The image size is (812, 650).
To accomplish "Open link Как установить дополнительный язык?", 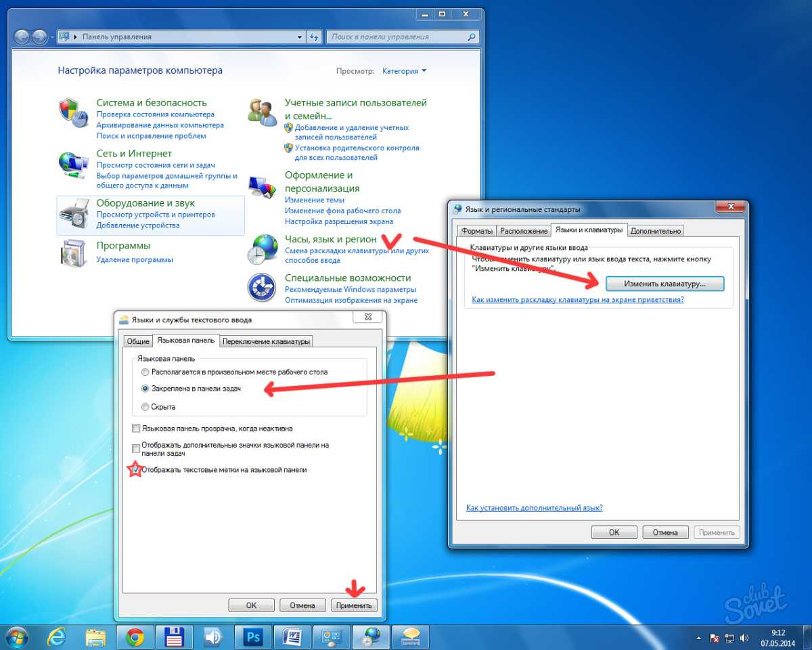I will 535,508.
